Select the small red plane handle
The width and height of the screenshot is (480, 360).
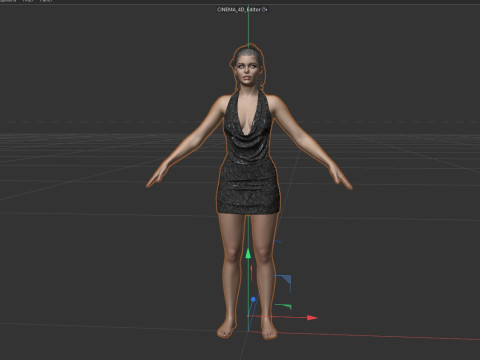(251, 273)
